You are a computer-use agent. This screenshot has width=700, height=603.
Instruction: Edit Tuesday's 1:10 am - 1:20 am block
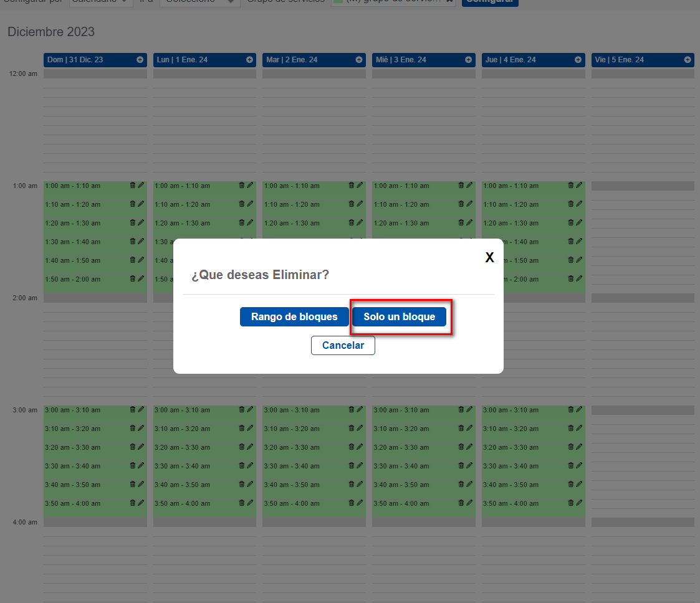360,204
